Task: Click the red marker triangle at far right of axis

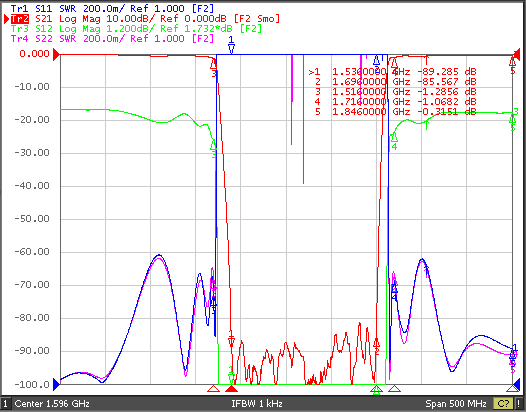Action: [513, 389]
